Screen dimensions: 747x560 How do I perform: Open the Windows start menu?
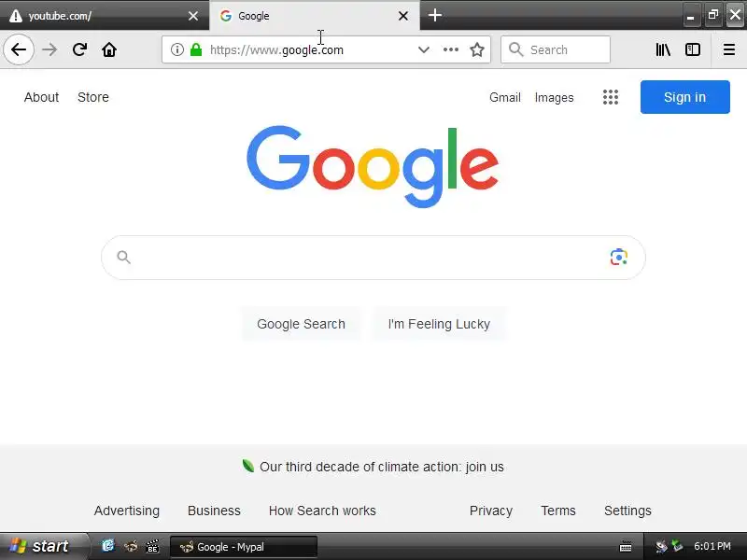(x=43, y=546)
